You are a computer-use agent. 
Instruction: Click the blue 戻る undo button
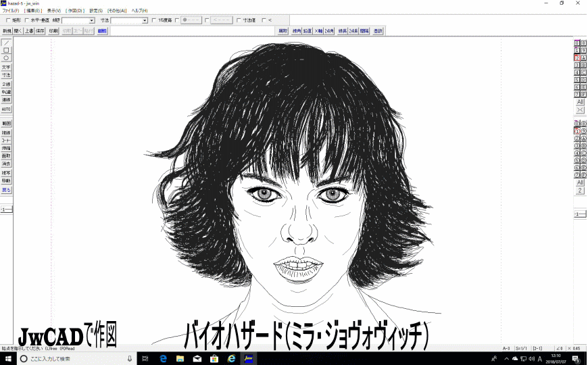6,190
